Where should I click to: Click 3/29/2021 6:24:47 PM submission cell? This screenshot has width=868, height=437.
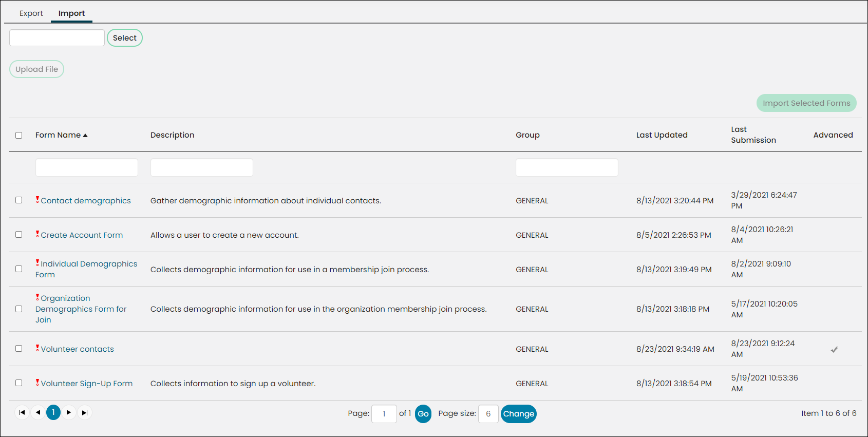764,200
